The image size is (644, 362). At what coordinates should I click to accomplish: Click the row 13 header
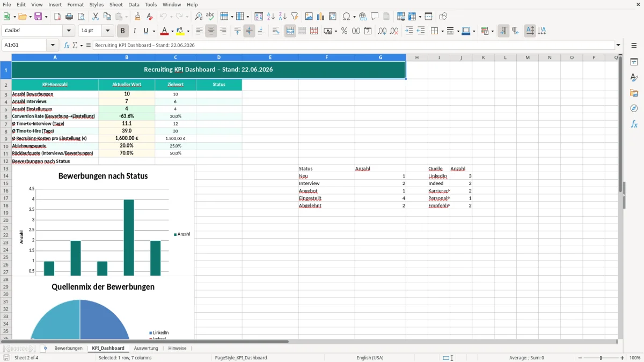pyautogui.click(x=6, y=168)
